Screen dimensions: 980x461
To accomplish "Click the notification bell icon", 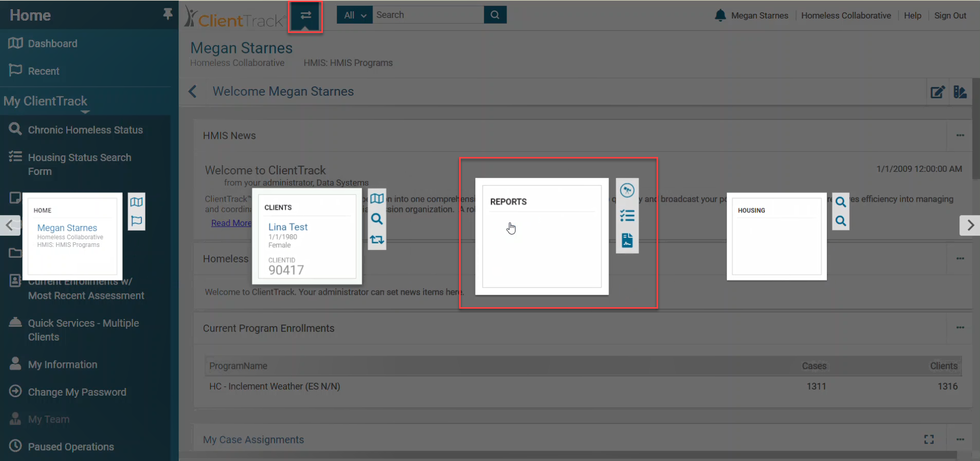I will point(720,15).
